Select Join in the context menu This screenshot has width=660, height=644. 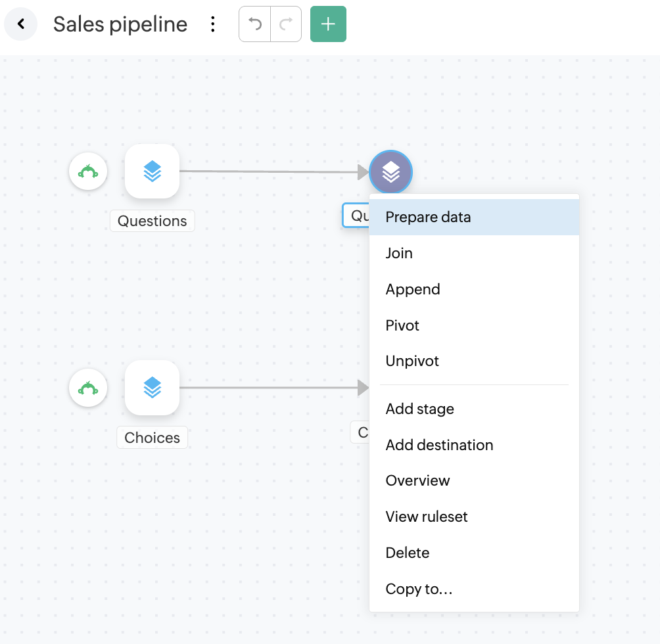click(x=399, y=253)
